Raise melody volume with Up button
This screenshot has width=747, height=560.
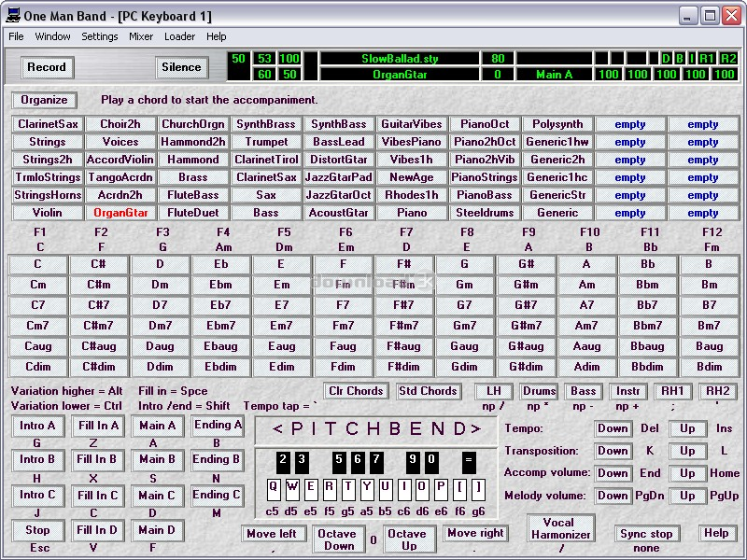[687, 497]
